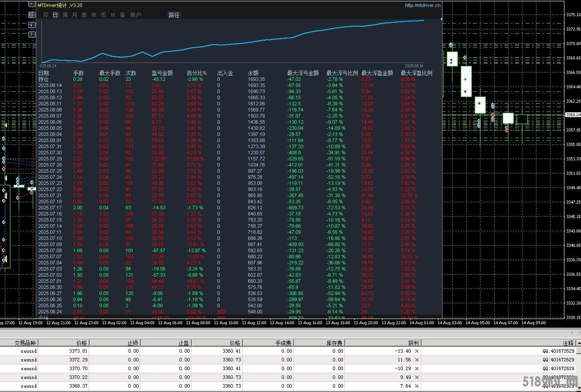Collapse panel using the right-edge triangle arrow

pos(441,19)
